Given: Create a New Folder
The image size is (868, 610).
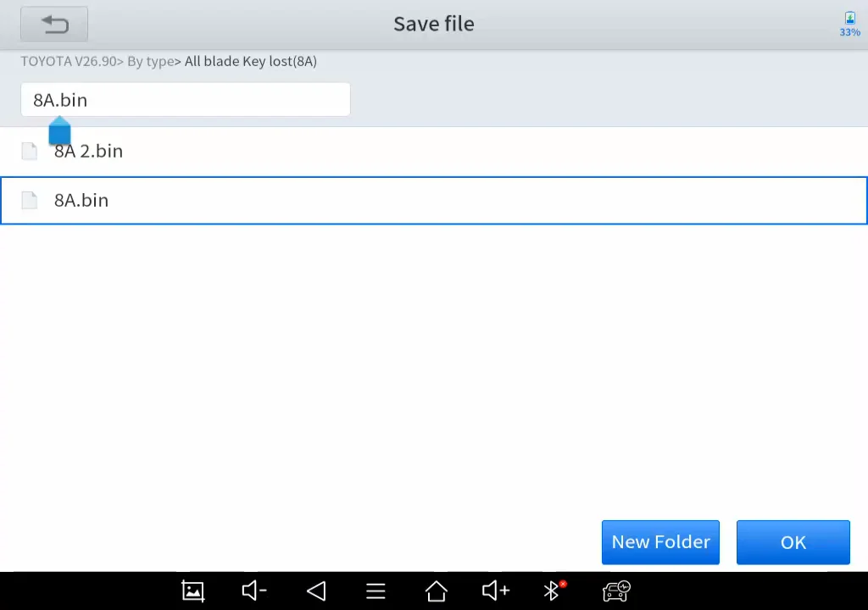Looking at the screenshot, I should click(x=660, y=542).
